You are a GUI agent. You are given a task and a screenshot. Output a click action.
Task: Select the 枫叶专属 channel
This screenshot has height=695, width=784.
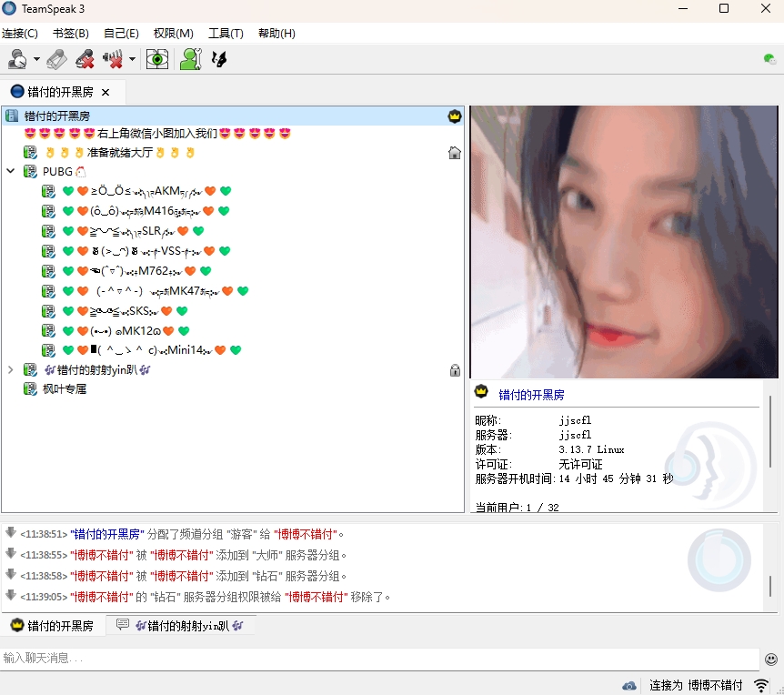pyautogui.click(x=64, y=389)
